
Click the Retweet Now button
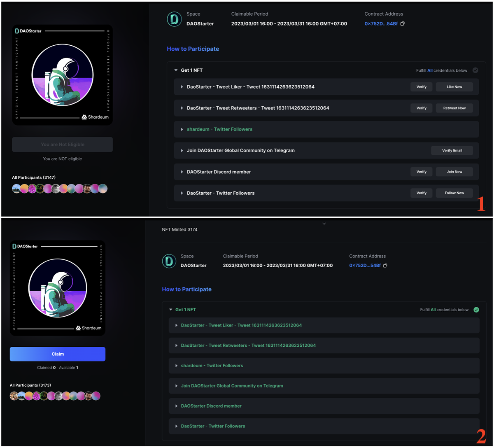coord(454,108)
